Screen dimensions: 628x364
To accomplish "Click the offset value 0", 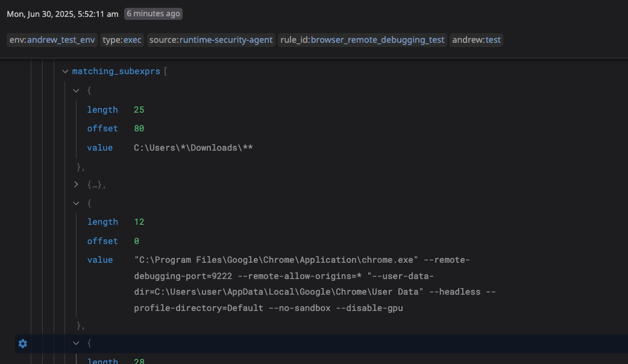I will pyautogui.click(x=137, y=241).
